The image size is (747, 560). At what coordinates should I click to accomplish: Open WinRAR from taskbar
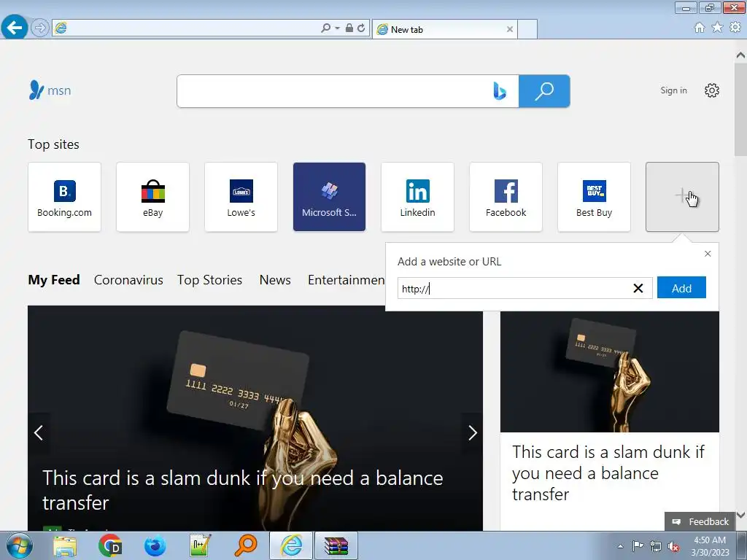tap(336, 545)
